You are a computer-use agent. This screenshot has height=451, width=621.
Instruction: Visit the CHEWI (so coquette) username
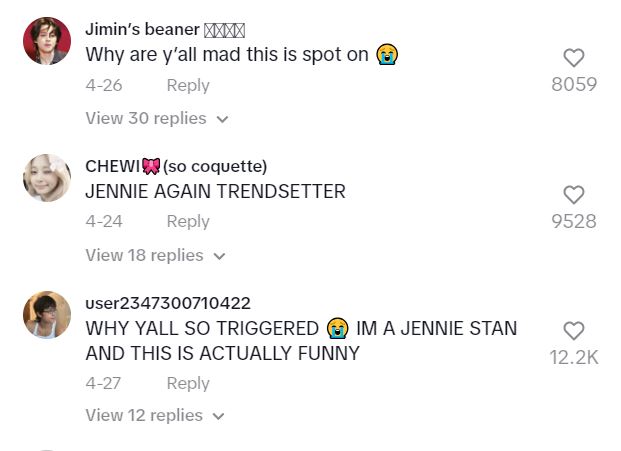[x=176, y=166]
